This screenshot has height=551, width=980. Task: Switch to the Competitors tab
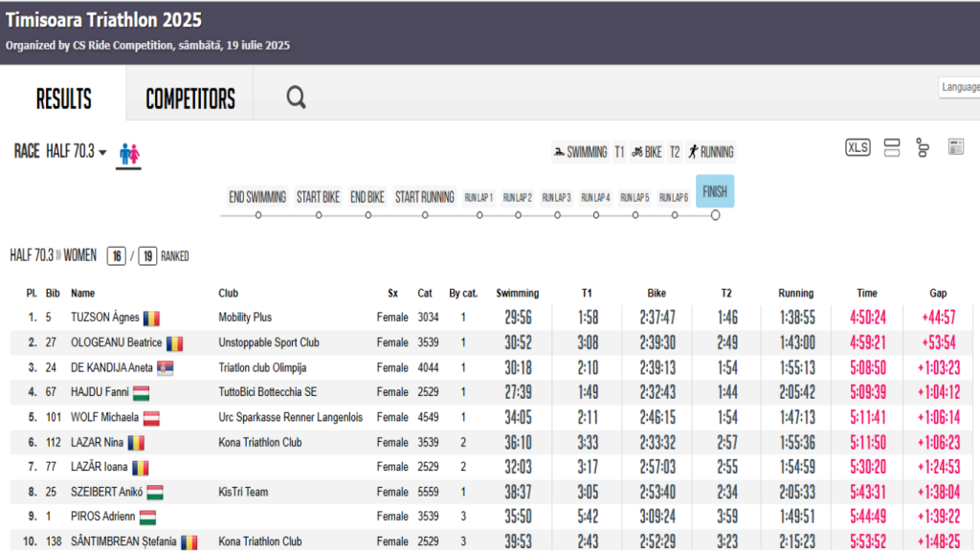click(189, 99)
